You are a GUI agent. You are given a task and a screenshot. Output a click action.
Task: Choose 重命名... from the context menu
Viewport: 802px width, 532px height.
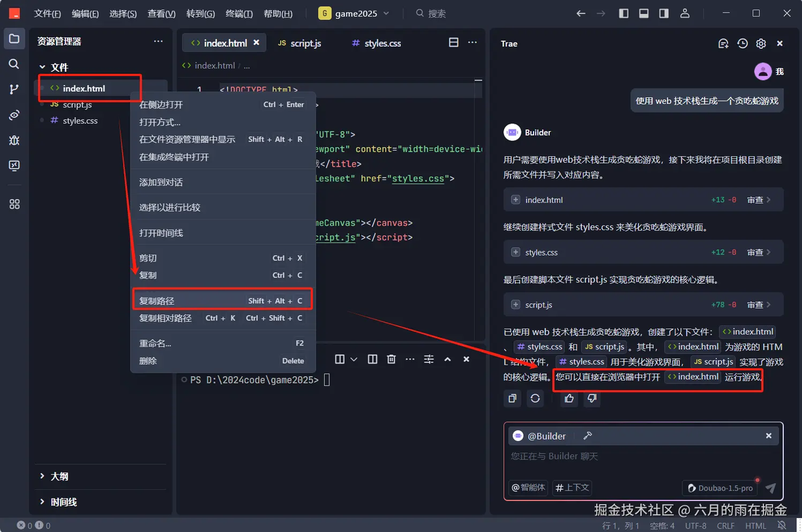(x=222, y=343)
